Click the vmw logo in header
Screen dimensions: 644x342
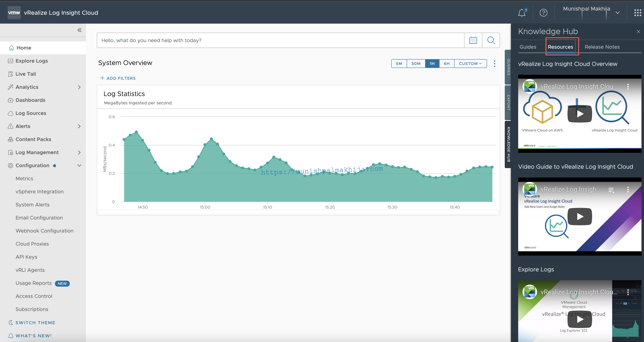14,13
